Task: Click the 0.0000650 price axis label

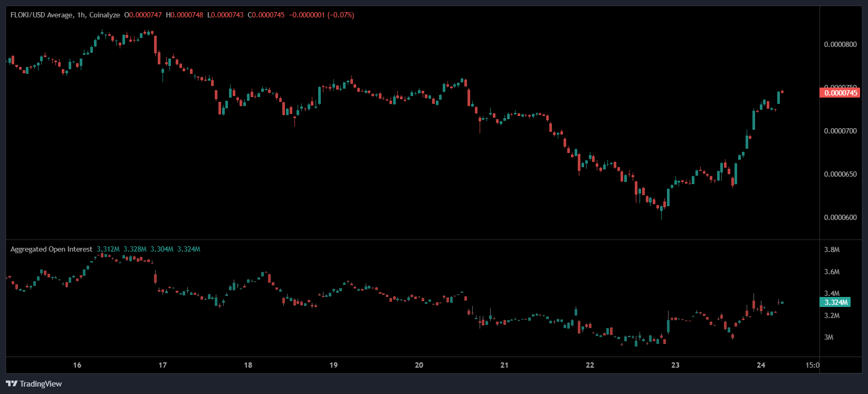Action: pyautogui.click(x=840, y=174)
